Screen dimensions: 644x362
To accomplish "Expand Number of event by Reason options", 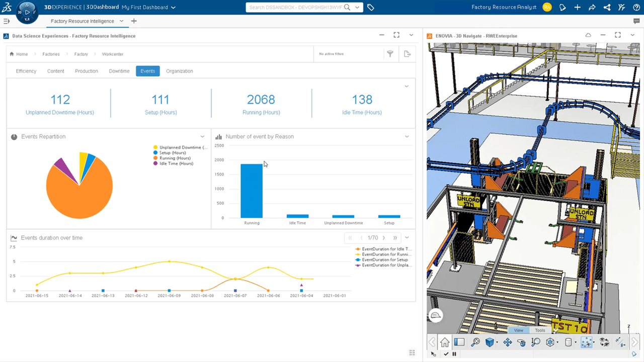I will pos(407,137).
